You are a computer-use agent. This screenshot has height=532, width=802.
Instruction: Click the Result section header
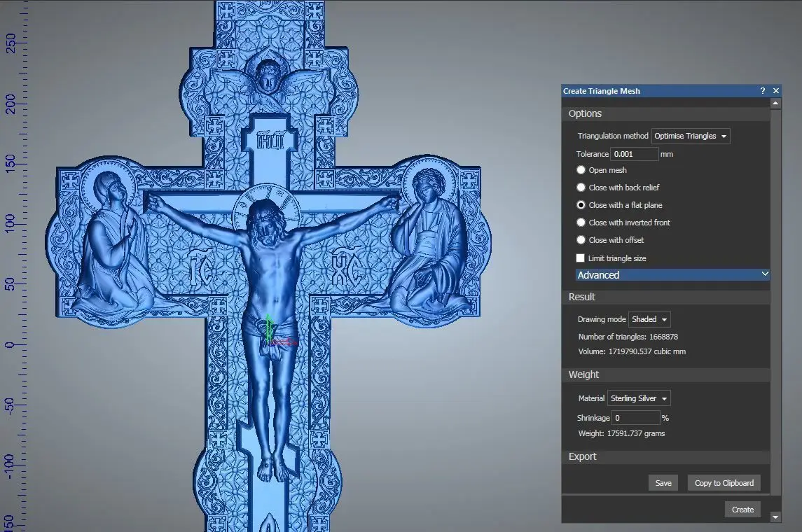pyautogui.click(x=666, y=297)
